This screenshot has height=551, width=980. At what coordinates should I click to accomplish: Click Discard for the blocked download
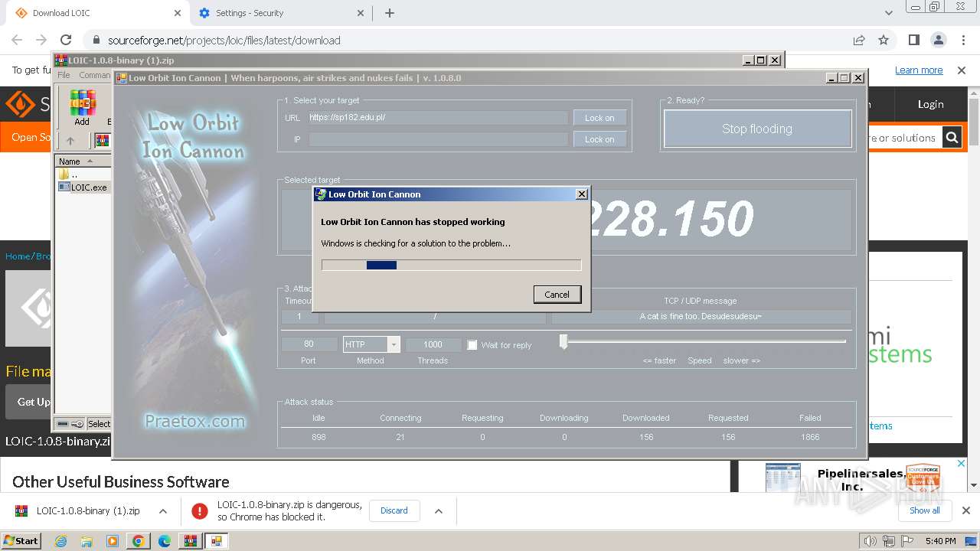click(394, 510)
